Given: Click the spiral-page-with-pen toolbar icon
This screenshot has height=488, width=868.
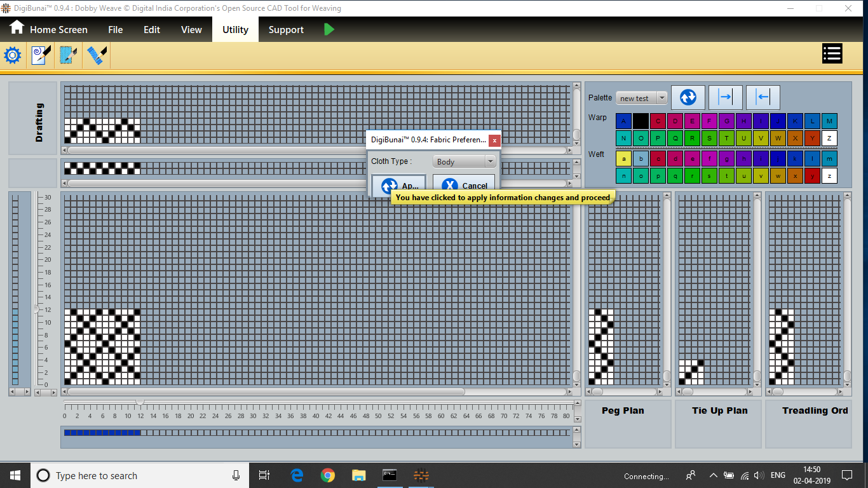Looking at the screenshot, I should (41, 55).
